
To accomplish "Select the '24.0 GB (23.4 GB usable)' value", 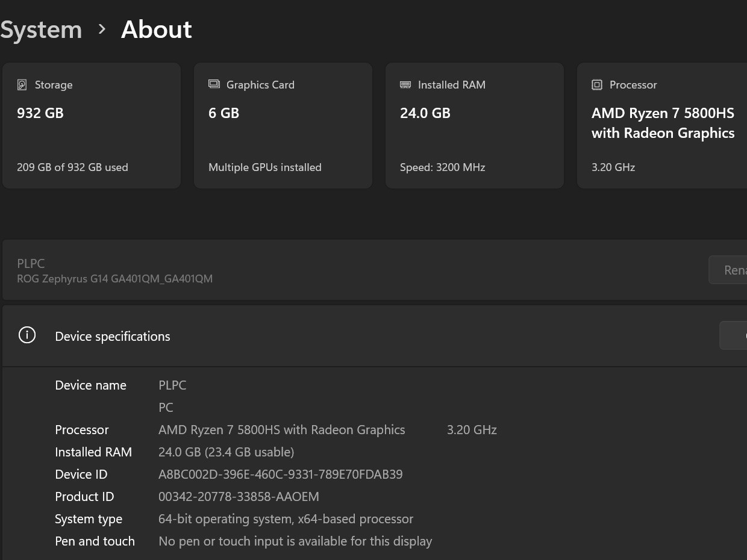I will [x=227, y=452].
